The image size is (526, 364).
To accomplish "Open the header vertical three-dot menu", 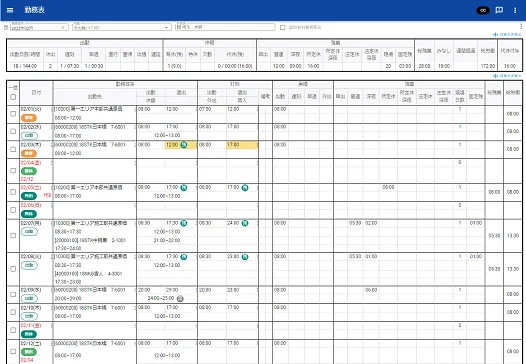I will [515, 10].
